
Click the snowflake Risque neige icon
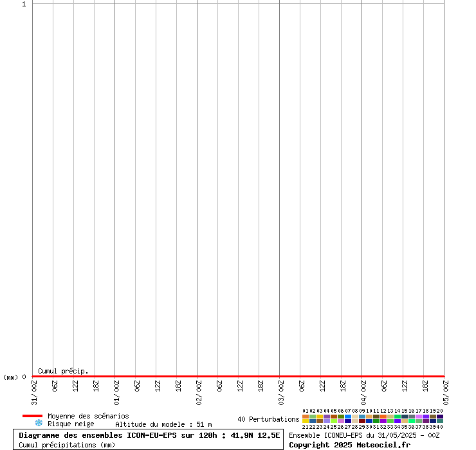point(39,423)
